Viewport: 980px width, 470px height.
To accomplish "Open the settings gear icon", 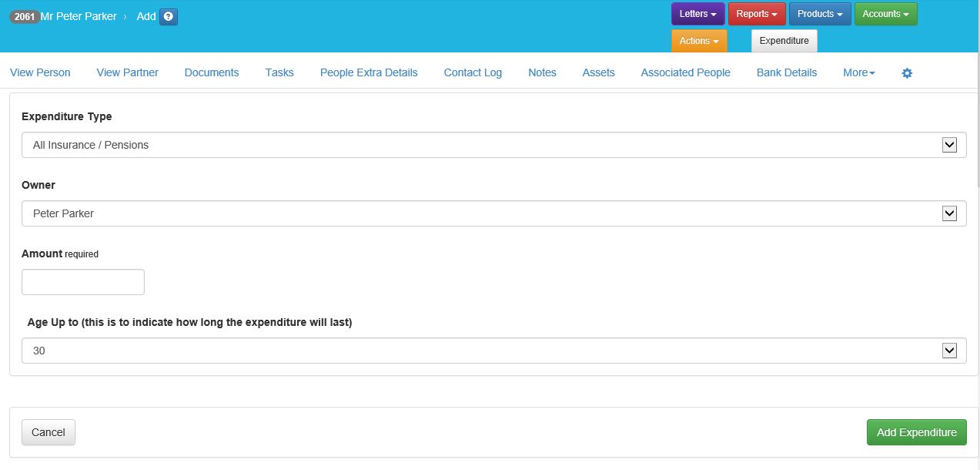I will click(907, 73).
